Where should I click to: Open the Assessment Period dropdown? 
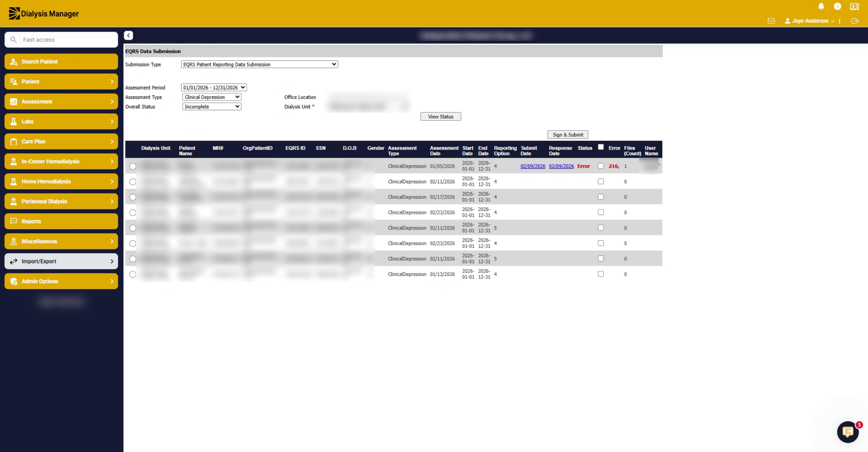point(214,88)
